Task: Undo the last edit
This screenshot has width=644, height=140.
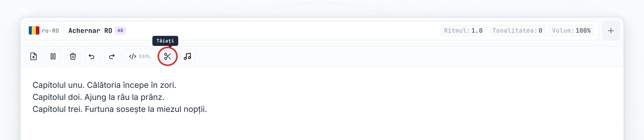Action: pyautogui.click(x=92, y=56)
